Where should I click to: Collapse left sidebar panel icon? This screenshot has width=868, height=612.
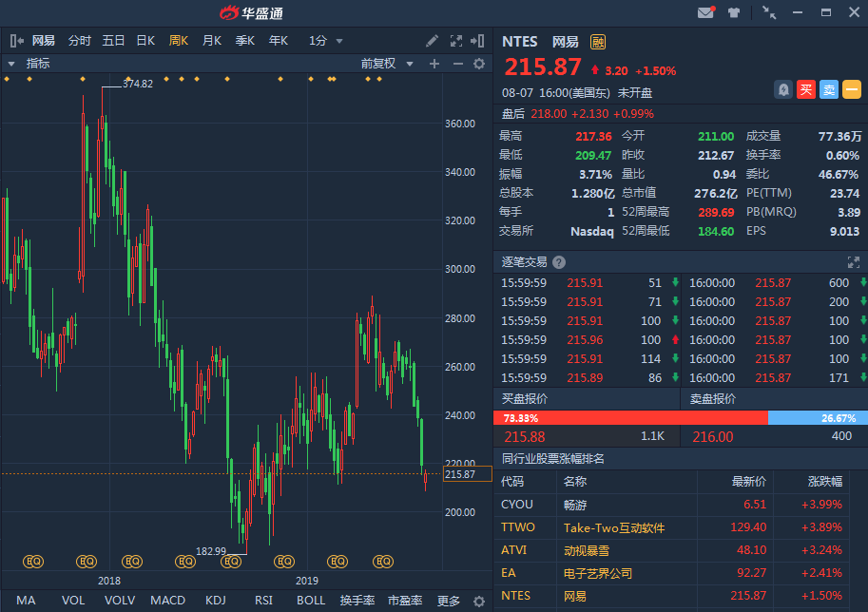(16, 41)
